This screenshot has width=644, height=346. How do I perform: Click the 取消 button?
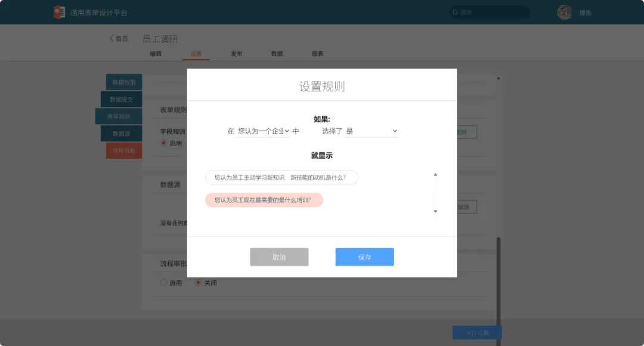(279, 257)
